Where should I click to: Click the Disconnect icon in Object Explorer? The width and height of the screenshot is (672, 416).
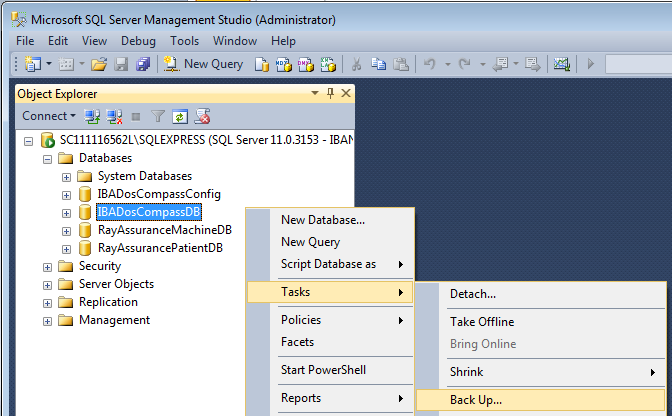point(114,116)
